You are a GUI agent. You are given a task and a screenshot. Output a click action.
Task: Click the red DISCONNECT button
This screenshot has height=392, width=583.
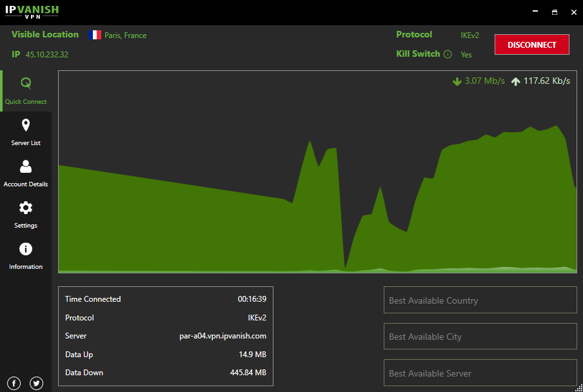click(x=531, y=44)
